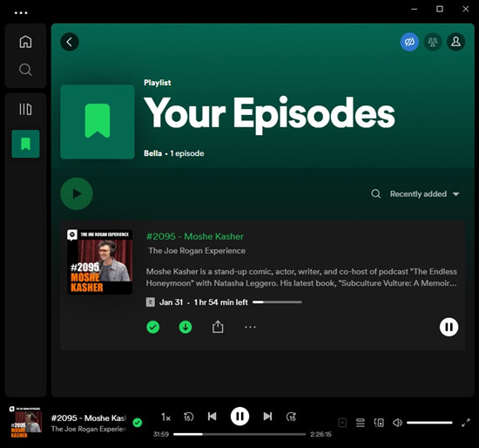This screenshot has width=479, height=448.
Task: Seek on the playback progress bar
Action: (239, 434)
